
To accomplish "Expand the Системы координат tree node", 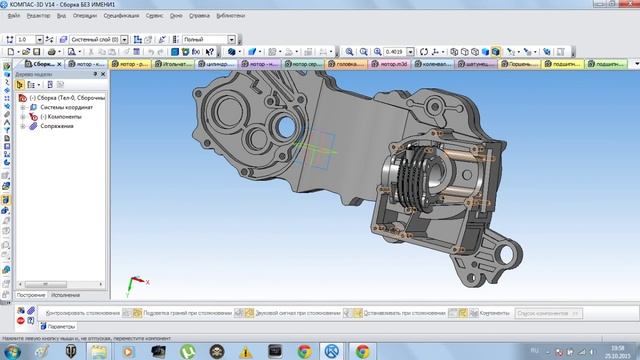I will click(23, 107).
